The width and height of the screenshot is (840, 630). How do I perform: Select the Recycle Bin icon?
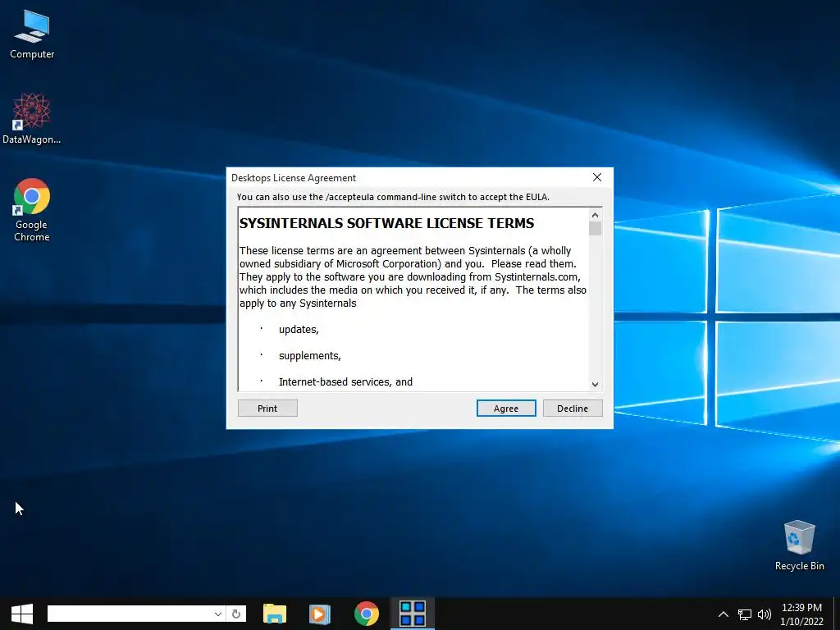[x=799, y=546]
